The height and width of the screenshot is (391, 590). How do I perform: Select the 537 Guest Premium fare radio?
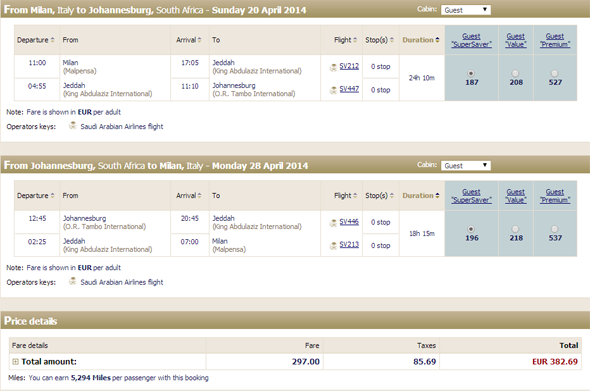click(554, 229)
